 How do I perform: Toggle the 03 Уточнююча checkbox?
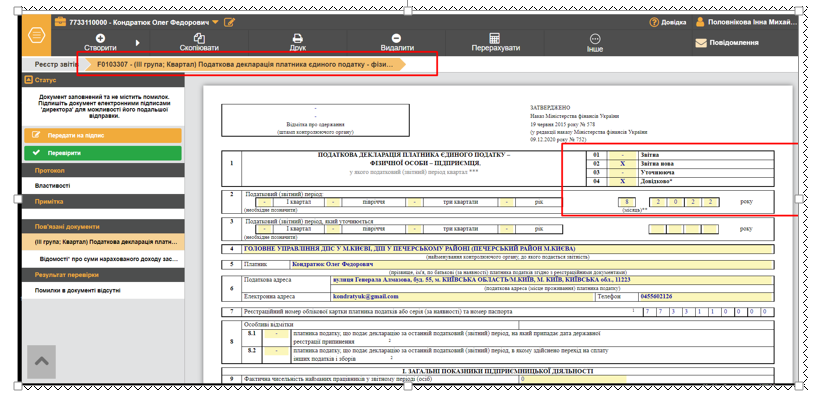(x=622, y=172)
